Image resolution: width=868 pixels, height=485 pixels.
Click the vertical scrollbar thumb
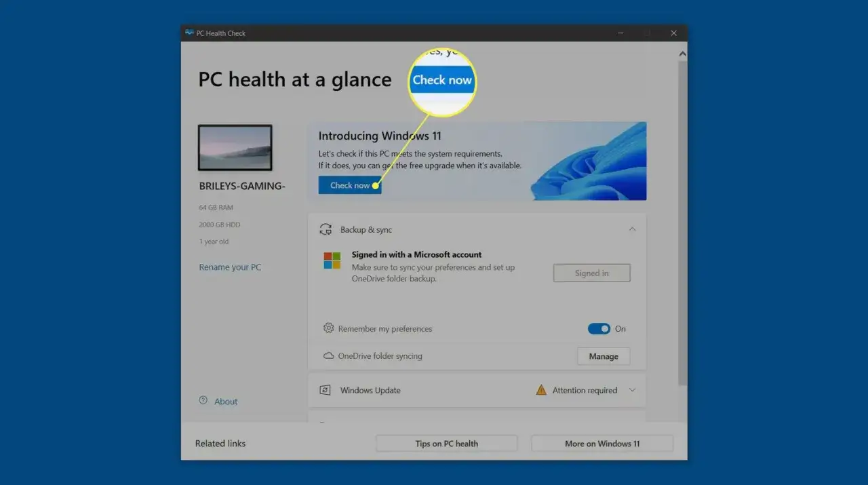click(682, 224)
